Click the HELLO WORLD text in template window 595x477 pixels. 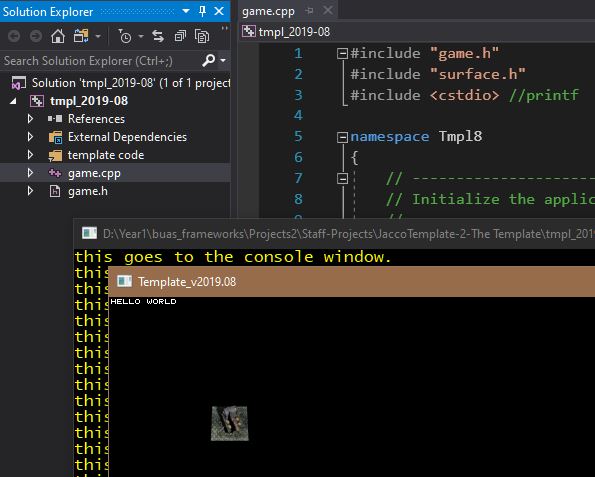143,302
